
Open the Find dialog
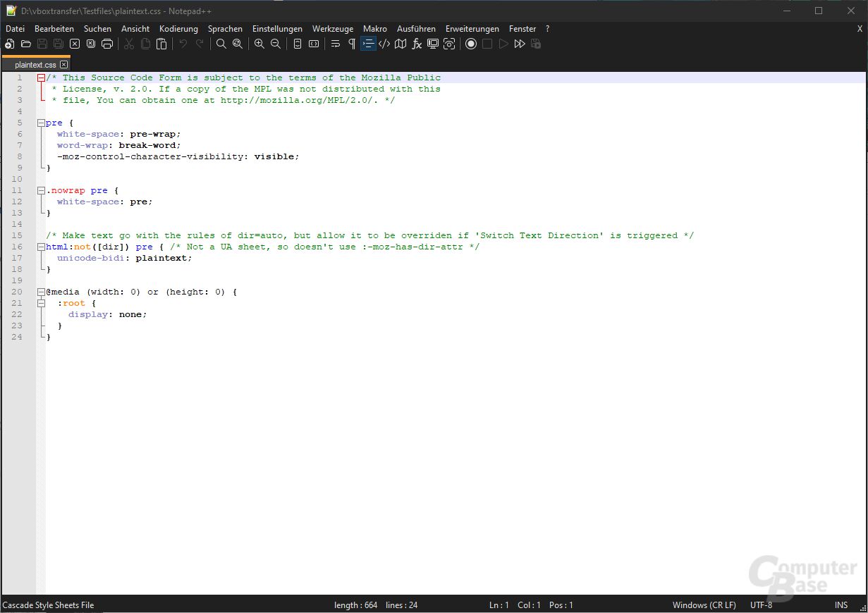point(221,44)
